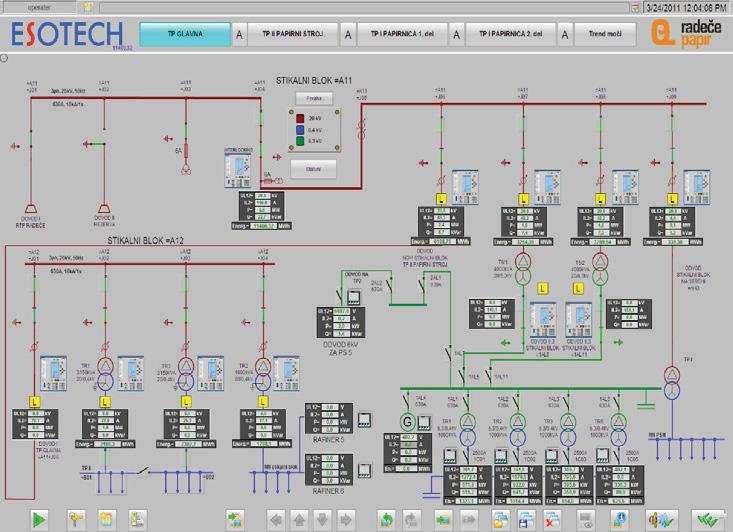Viewport: 733px width, 532px height.
Task: Click the green play arrow in bottom toolbar
Action: [x=39, y=519]
